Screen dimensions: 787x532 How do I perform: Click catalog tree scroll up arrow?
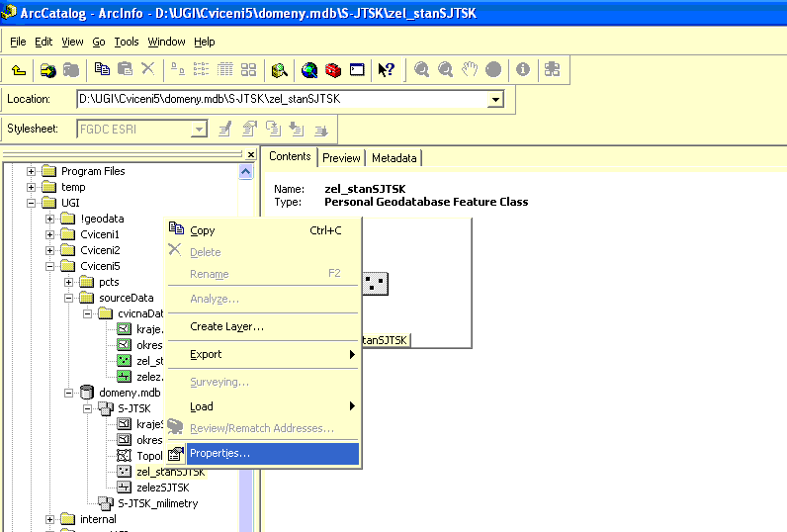(245, 172)
